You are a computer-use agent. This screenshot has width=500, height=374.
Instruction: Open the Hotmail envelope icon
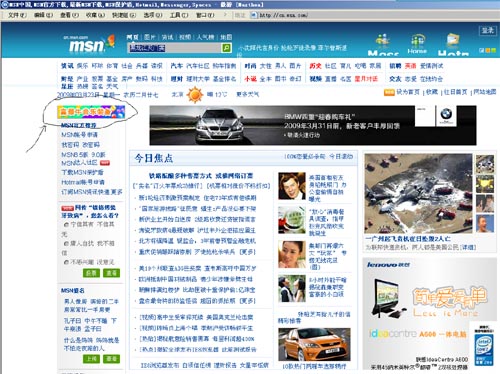(453, 40)
